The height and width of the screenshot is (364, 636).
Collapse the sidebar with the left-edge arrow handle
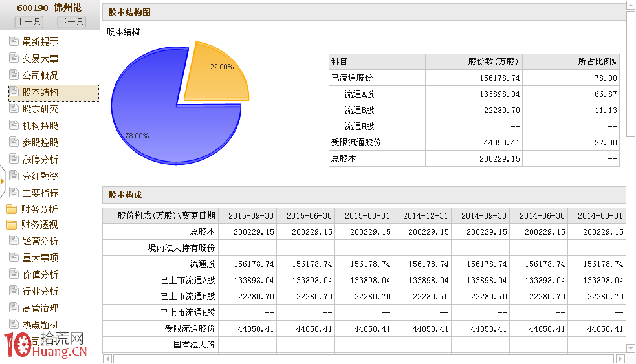2,181
